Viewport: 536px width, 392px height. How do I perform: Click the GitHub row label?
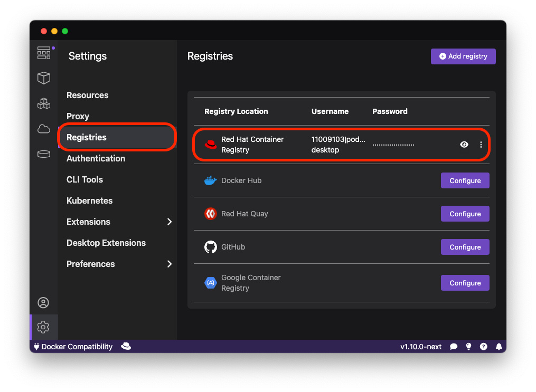coord(233,247)
